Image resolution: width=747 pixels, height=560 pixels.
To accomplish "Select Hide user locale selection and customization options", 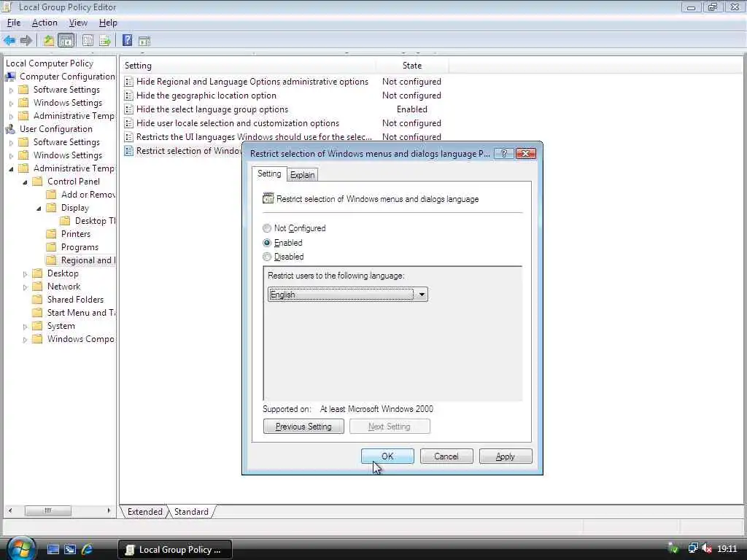I will click(x=238, y=123).
